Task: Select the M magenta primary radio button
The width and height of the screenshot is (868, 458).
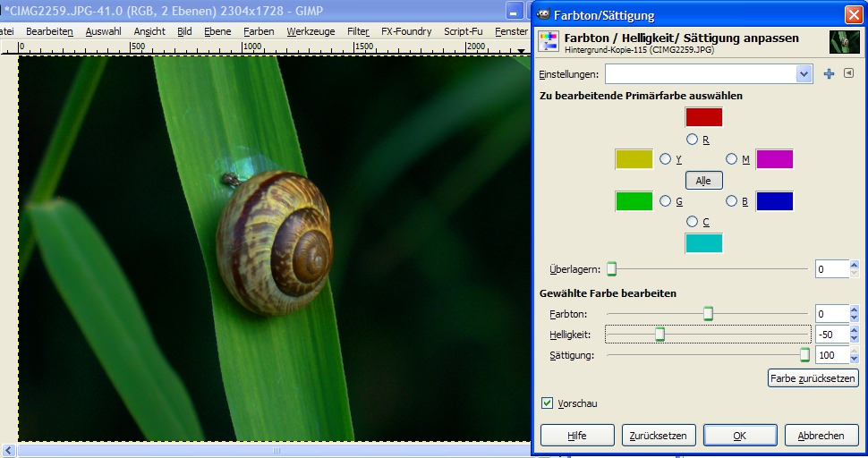Action: click(732, 158)
